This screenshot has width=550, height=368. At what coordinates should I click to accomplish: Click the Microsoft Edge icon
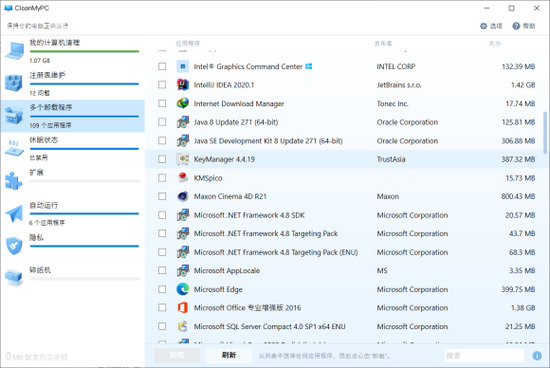[183, 289]
